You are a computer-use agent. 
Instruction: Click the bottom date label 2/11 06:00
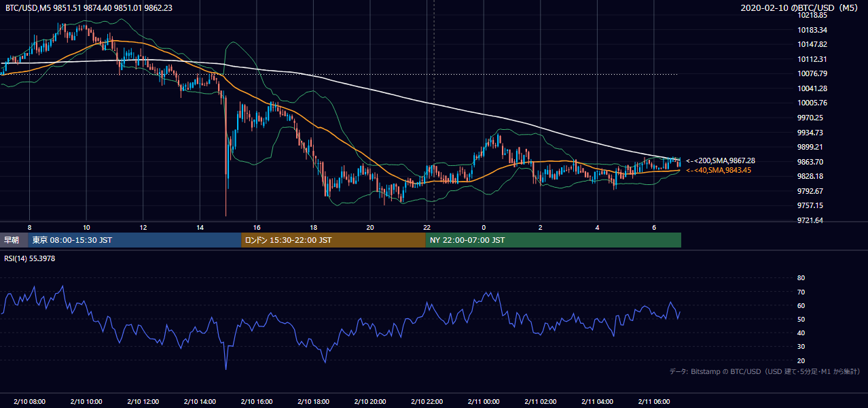(653, 401)
